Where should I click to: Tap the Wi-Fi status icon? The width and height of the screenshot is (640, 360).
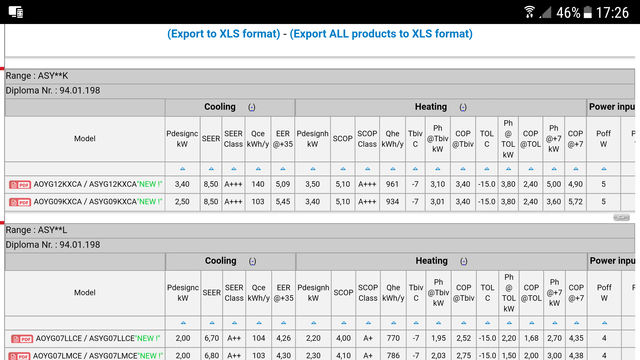click(x=529, y=12)
